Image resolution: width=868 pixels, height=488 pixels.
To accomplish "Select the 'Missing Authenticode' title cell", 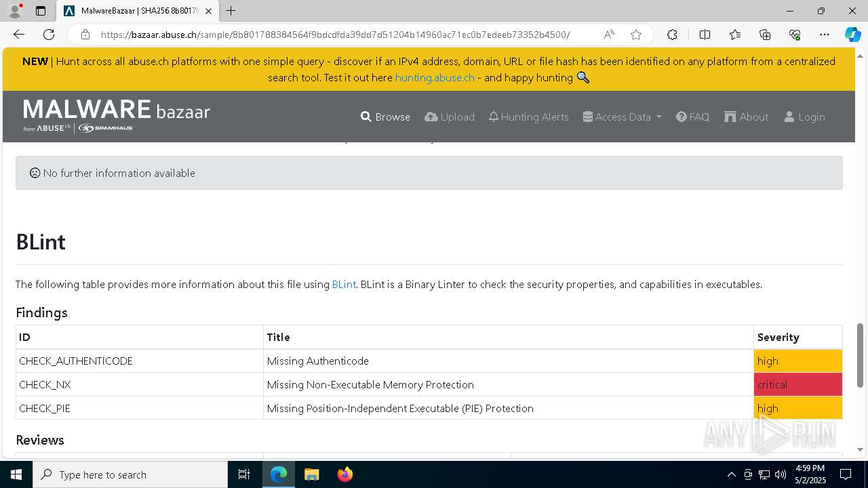I will click(509, 361).
